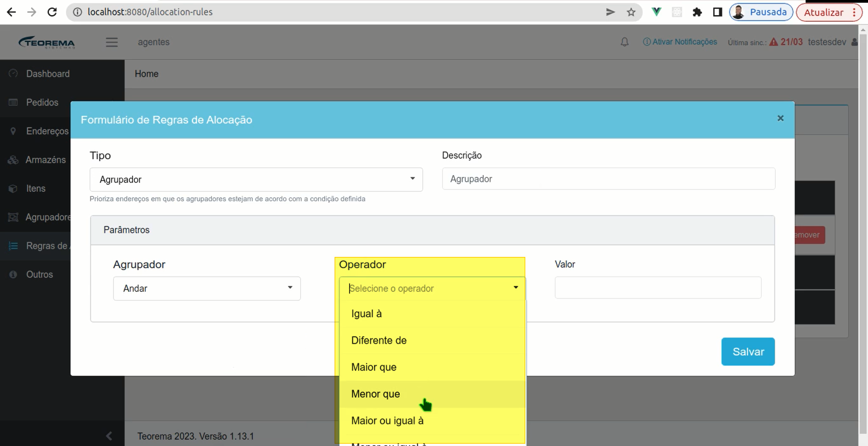Open the browser Extensions puzzle icon
The width and height of the screenshot is (868, 446).
tap(697, 12)
